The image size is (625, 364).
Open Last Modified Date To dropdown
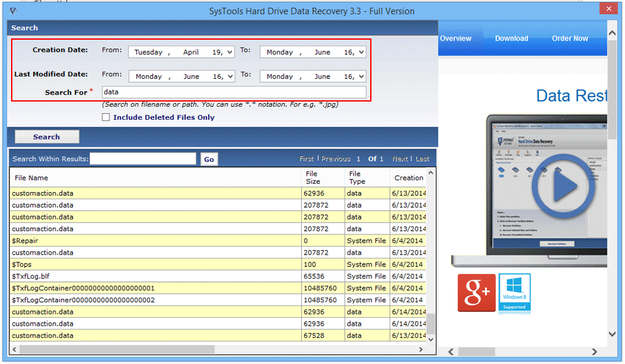[361, 76]
